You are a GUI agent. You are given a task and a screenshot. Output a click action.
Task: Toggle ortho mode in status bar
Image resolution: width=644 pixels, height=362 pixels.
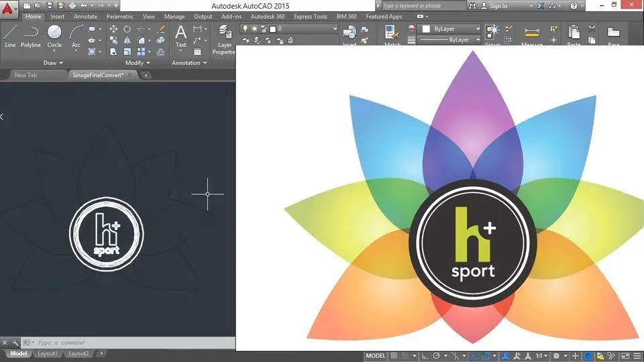[x=425, y=356]
